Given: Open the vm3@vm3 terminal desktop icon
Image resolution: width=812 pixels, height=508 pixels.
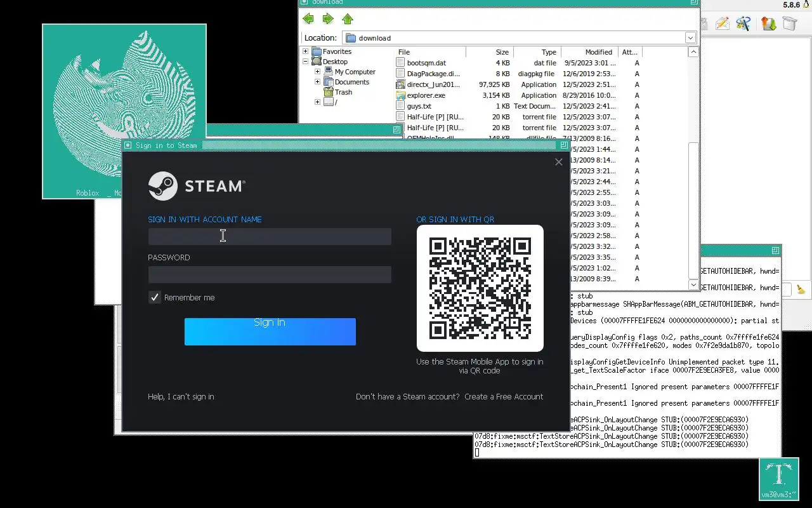Looking at the screenshot, I should pos(778,479).
